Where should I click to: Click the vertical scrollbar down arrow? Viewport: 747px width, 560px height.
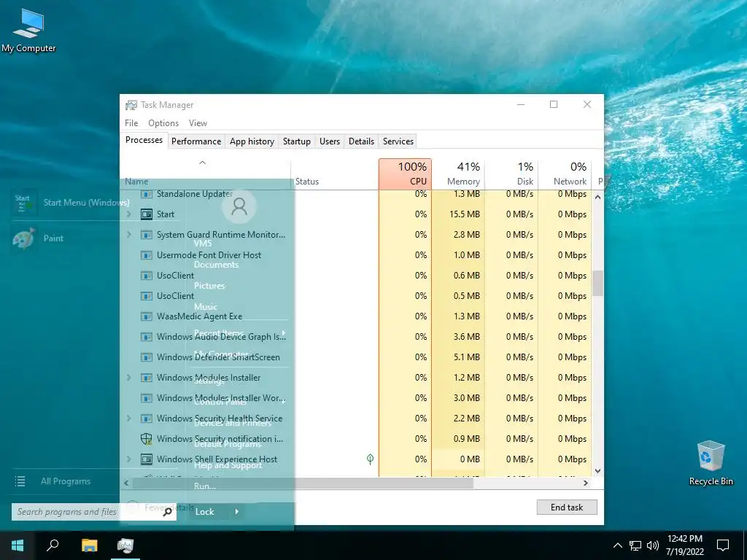tap(597, 471)
